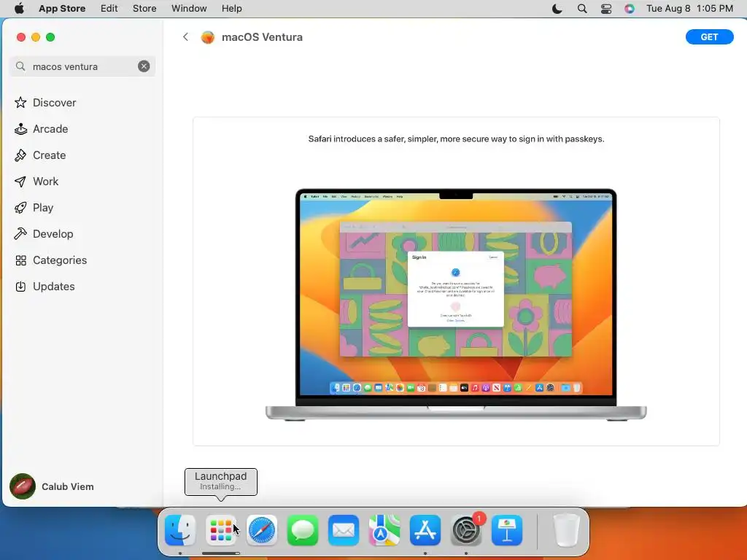747x560 pixels.
Task: Click the macOS Ventura app icon in header
Action: click(x=208, y=37)
